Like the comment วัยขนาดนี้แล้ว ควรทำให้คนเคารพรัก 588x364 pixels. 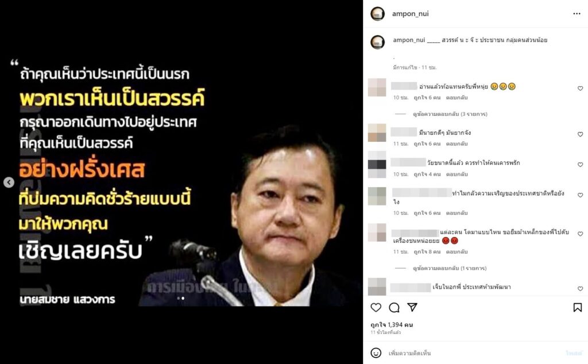[x=580, y=165]
